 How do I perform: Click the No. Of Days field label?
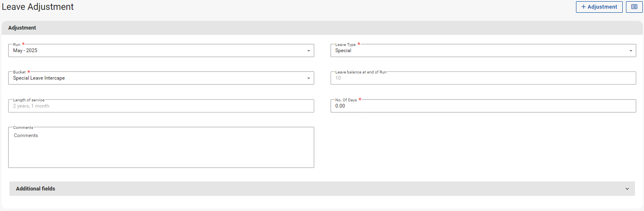pos(346,100)
